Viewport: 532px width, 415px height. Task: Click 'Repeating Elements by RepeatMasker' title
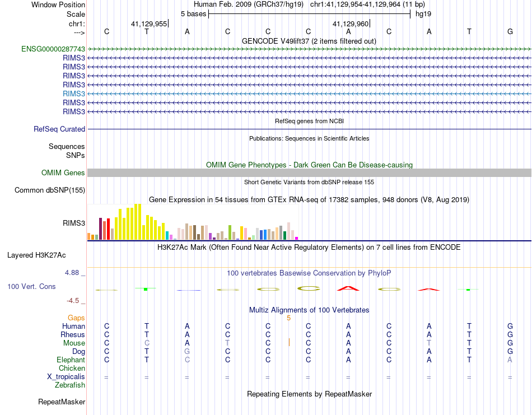[310, 394]
